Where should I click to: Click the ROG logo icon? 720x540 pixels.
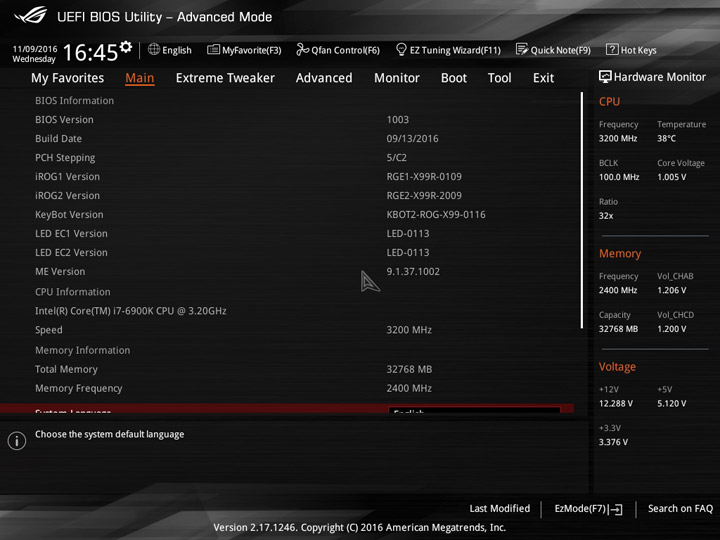(x=30, y=16)
